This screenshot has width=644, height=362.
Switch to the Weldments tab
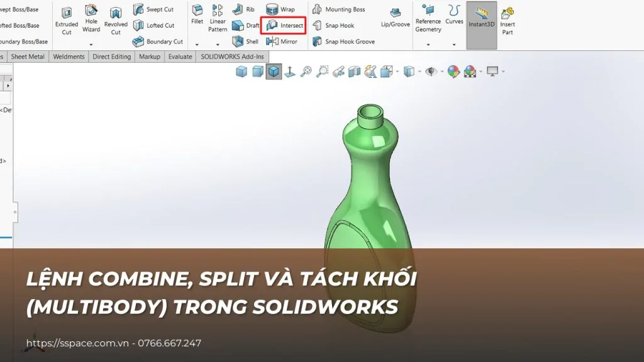[x=69, y=57]
